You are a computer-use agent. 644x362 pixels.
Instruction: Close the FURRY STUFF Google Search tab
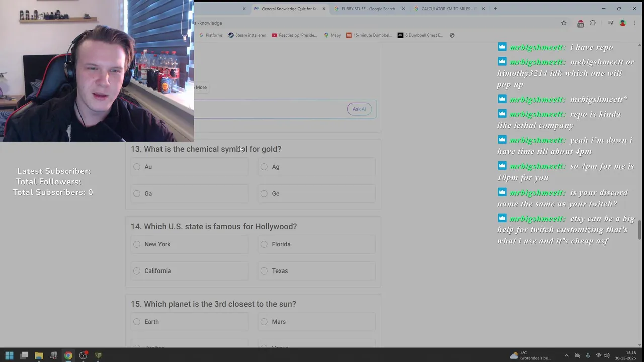click(403, 9)
